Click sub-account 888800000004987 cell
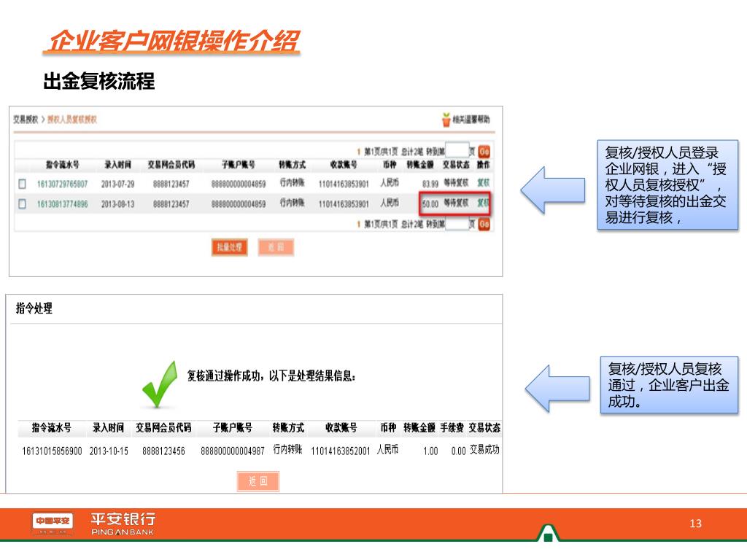 233,451
